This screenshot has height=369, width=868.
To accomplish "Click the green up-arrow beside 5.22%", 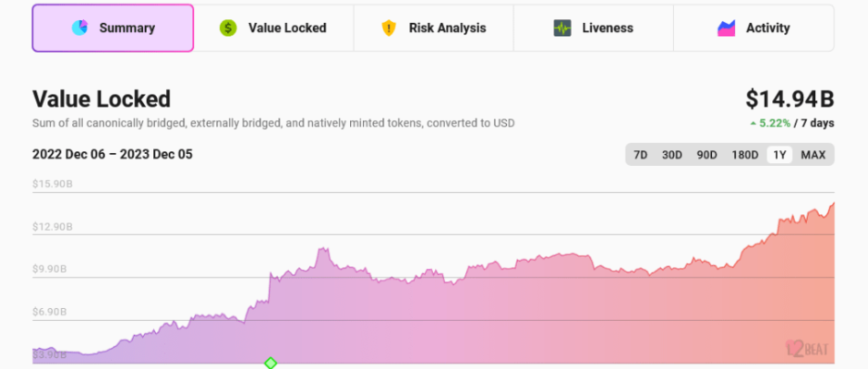I will tap(753, 124).
